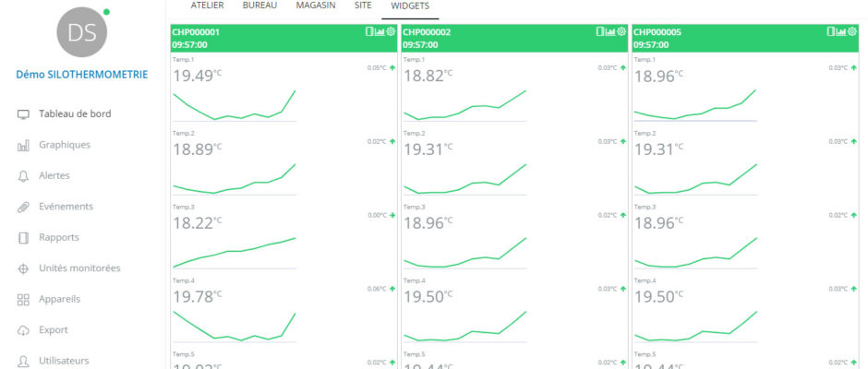The image size is (868, 369).
Task: Open settings gear on CHP000001 widget
Action: [391, 31]
